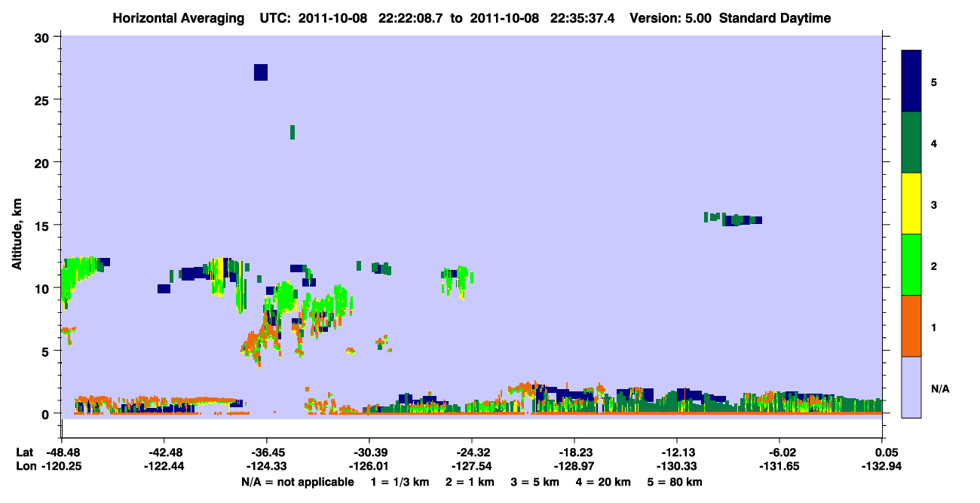Viewport: 980px width, 503px height.
Task: Click the latitude value -24.32
Action: tap(471, 452)
